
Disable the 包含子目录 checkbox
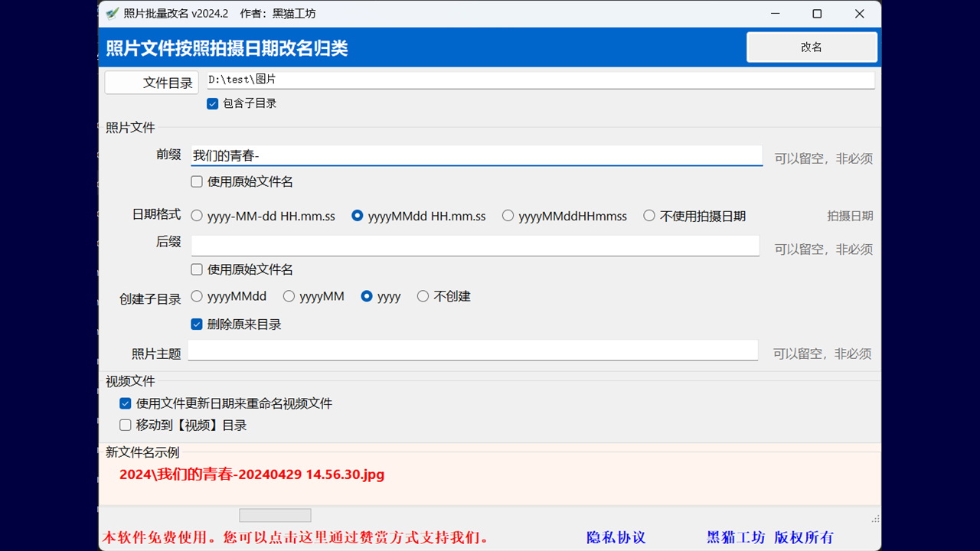pyautogui.click(x=212, y=103)
